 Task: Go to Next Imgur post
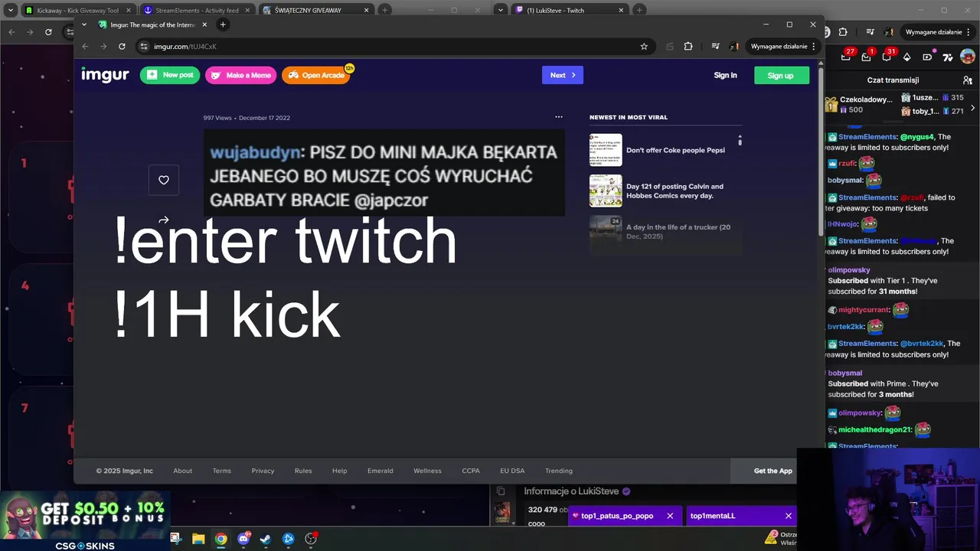pos(563,75)
